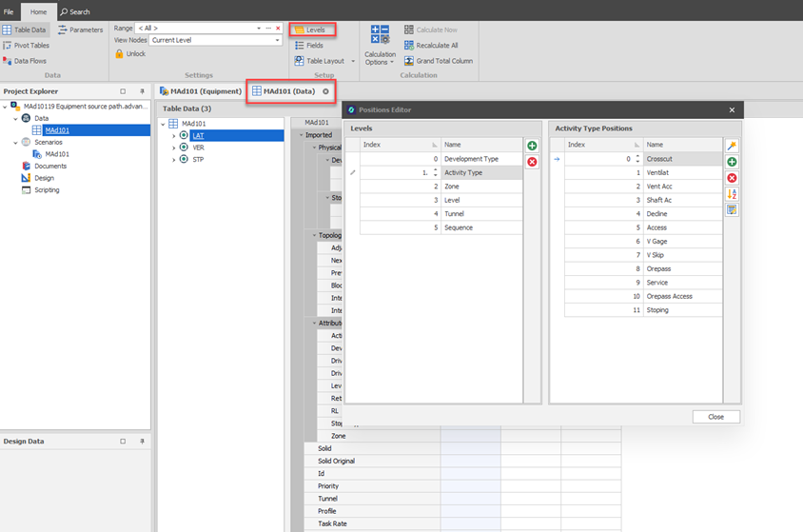Add a new level with green plus
This screenshot has height=532, width=803.
coord(532,146)
